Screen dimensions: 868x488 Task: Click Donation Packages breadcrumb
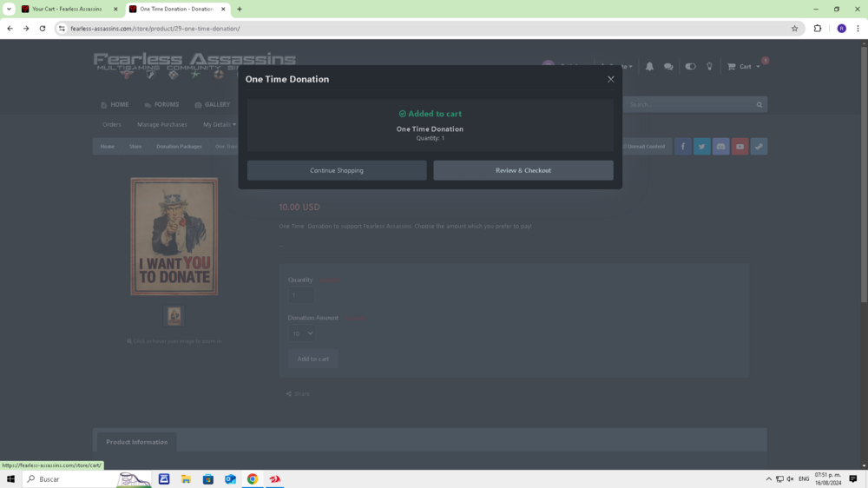point(179,146)
